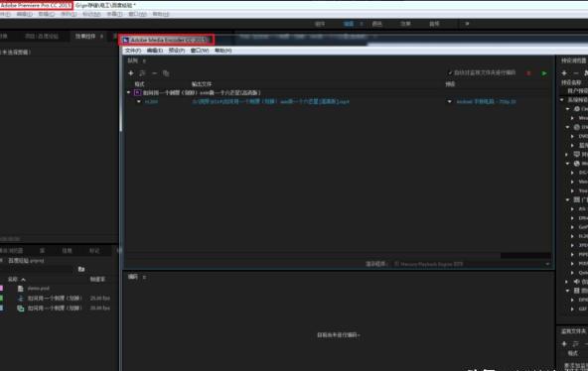Click the new bin folder icon in project panel
Viewport: 588px width, 371px height.
[81, 269]
